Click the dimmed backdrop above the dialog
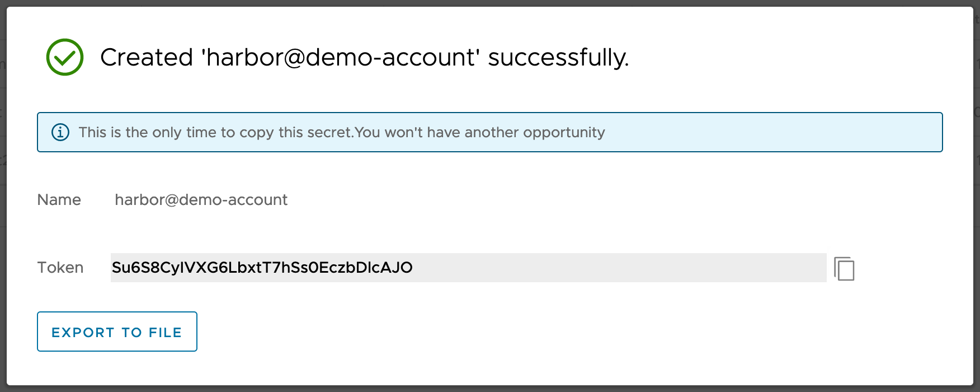The height and width of the screenshot is (392, 980). pyautogui.click(x=490, y=3)
